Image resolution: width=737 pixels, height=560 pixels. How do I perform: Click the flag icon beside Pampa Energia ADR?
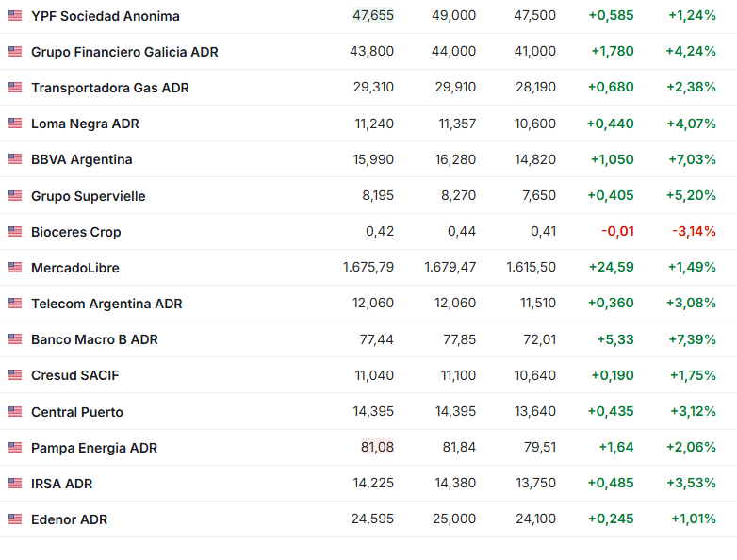15,447
